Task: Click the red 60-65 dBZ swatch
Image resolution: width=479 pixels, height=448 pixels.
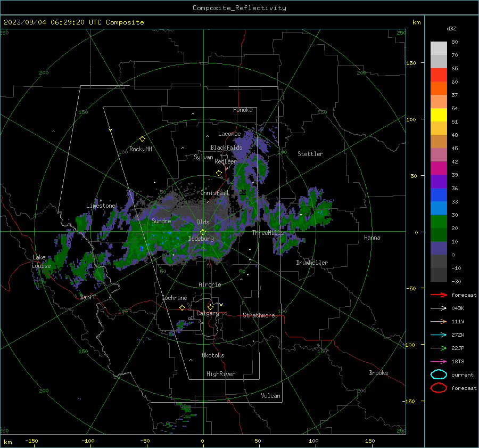Action: (x=439, y=75)
